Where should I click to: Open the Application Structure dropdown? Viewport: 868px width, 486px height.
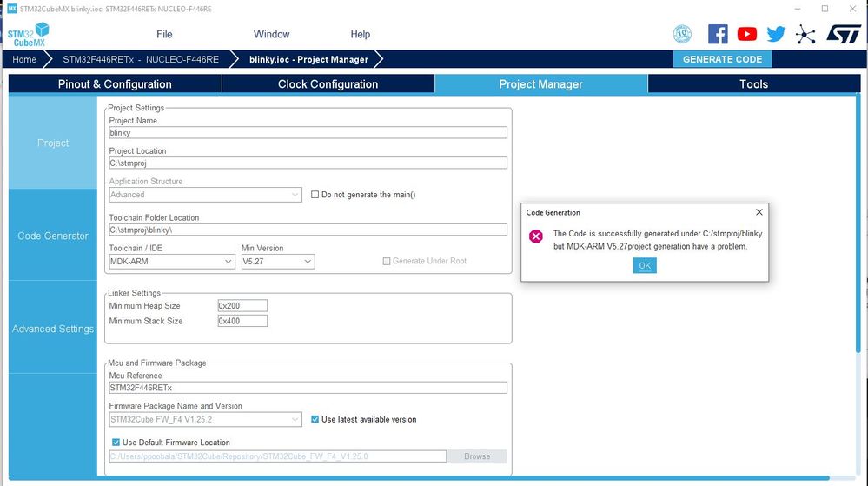pyautogui.click(x=205, y=195)
